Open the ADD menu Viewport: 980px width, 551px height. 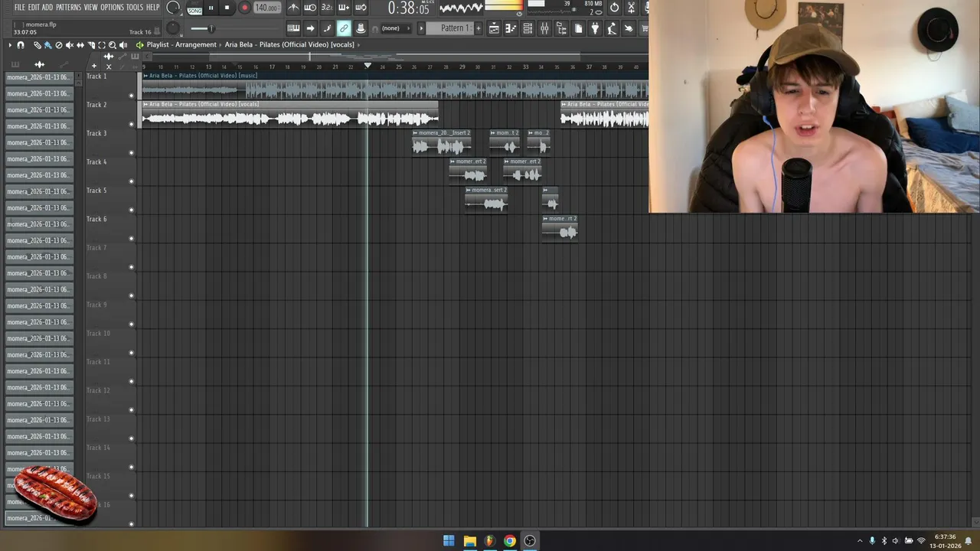pos(47,8)
